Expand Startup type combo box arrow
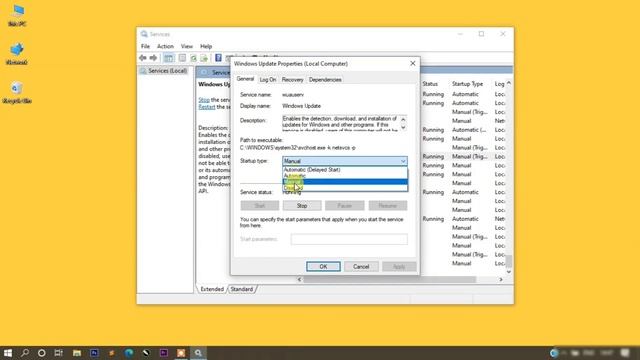The height and width of the screenshot is (360, 640). [x=403, y=161]
